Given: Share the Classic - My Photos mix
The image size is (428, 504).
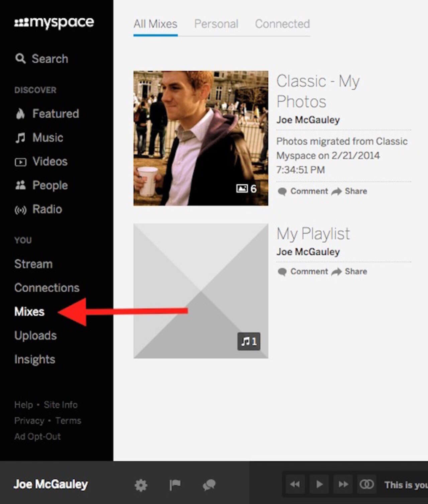Looking at the screenshot, I should point(355,191).
